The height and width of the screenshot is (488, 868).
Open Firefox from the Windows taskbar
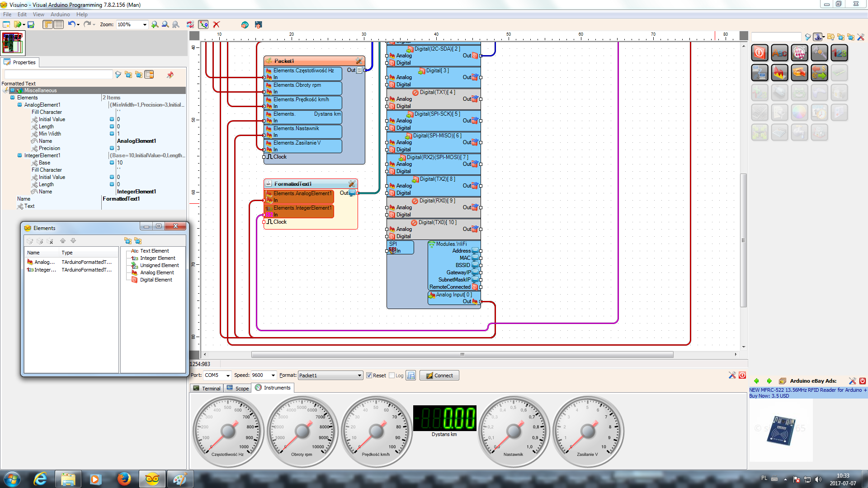(124, 479)
